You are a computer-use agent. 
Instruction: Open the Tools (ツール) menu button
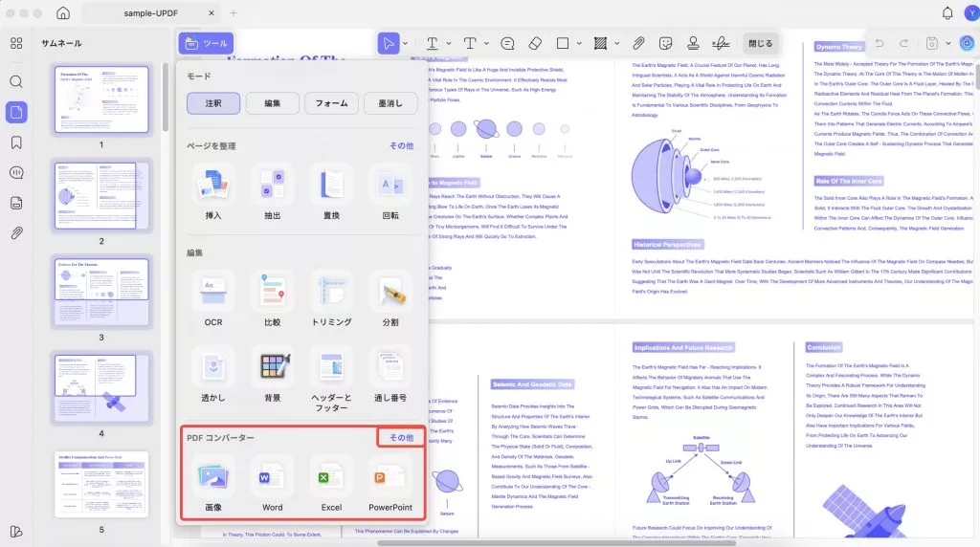point(207,43)
